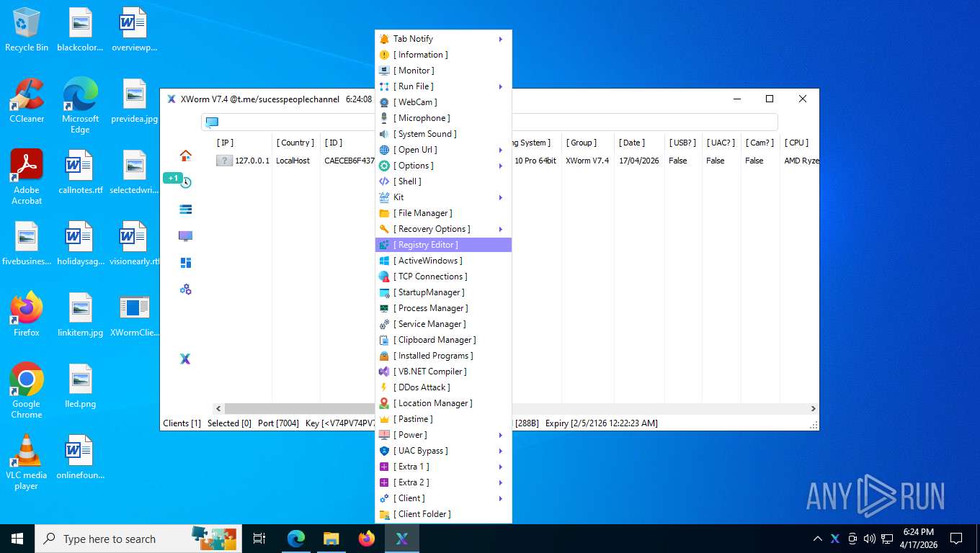Click the Pastime crown icon
This screenshot has width=980, height=553.
pos(384,419)
